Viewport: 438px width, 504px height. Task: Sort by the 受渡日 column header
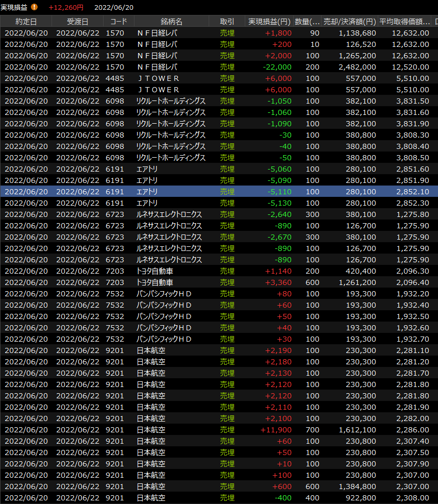click(77, 22)
